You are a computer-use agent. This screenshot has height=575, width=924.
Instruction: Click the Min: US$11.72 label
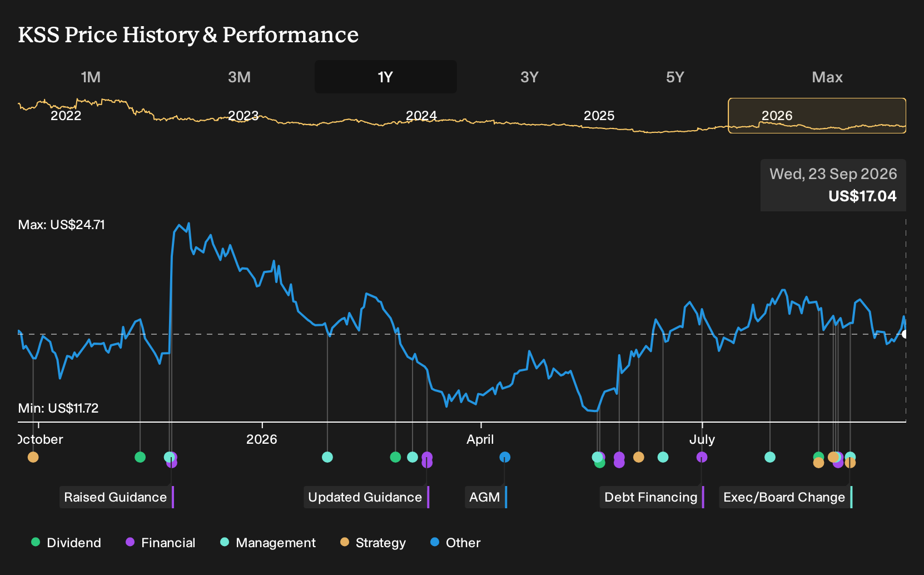tap(58, 408)
